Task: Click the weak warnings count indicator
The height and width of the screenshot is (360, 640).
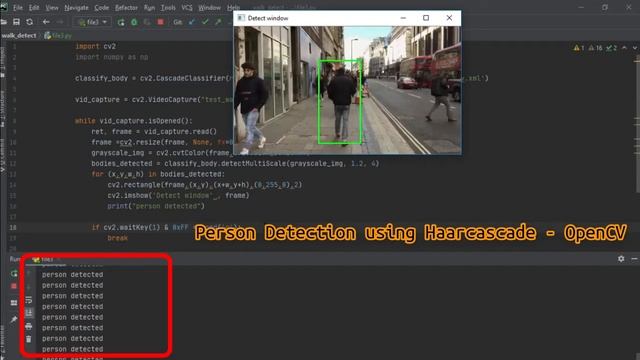Action: [x=595, y=48]
